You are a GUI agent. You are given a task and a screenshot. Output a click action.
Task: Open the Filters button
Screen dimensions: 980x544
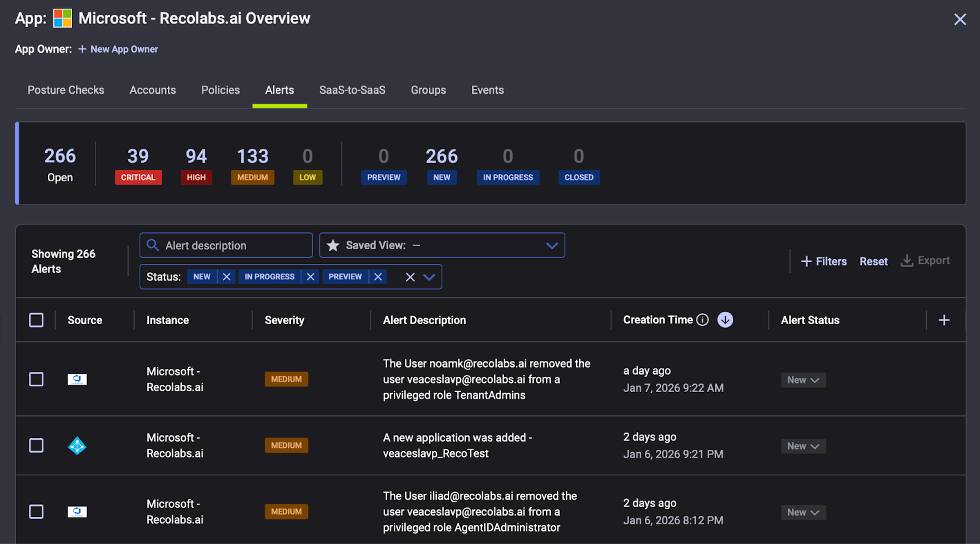824,262
